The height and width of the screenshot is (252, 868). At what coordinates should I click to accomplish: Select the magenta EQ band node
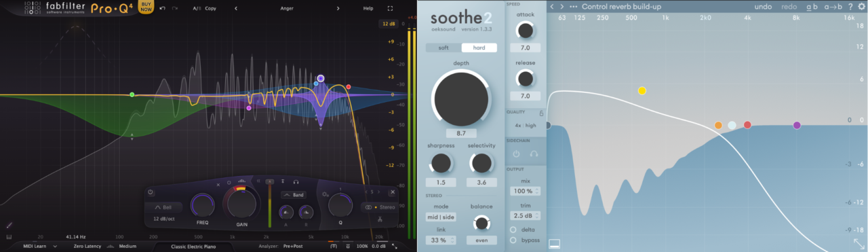(249, 108)
